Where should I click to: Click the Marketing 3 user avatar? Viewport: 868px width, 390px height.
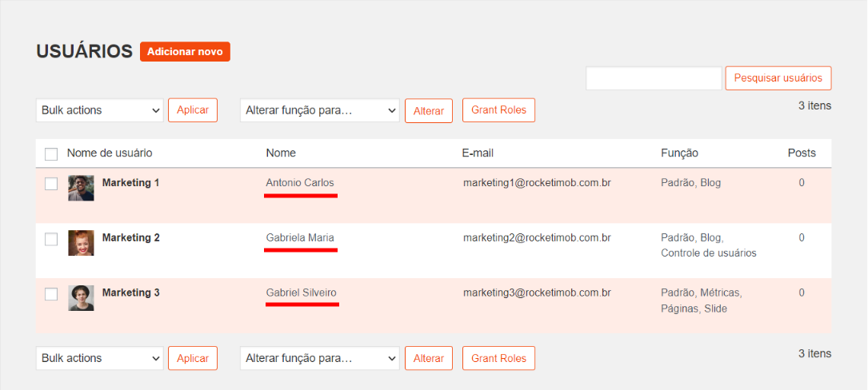point(81,297)
